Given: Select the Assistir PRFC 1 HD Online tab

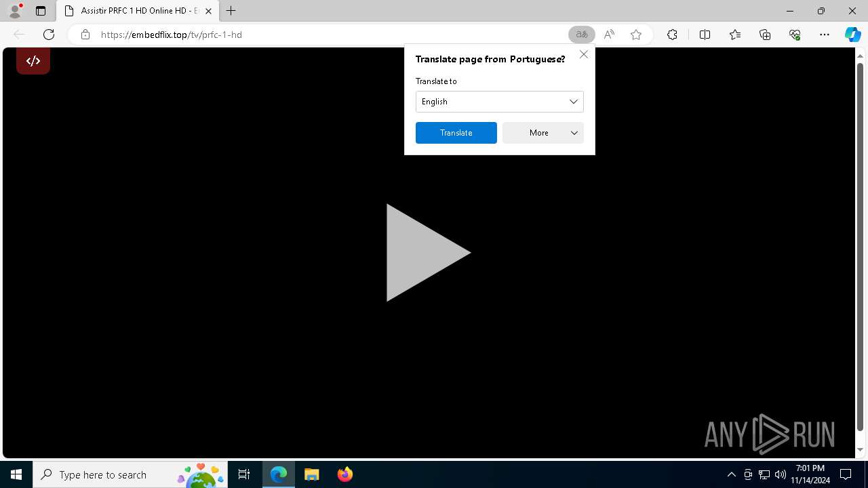Looking at the screenshot, I should [x=138, y=11].
